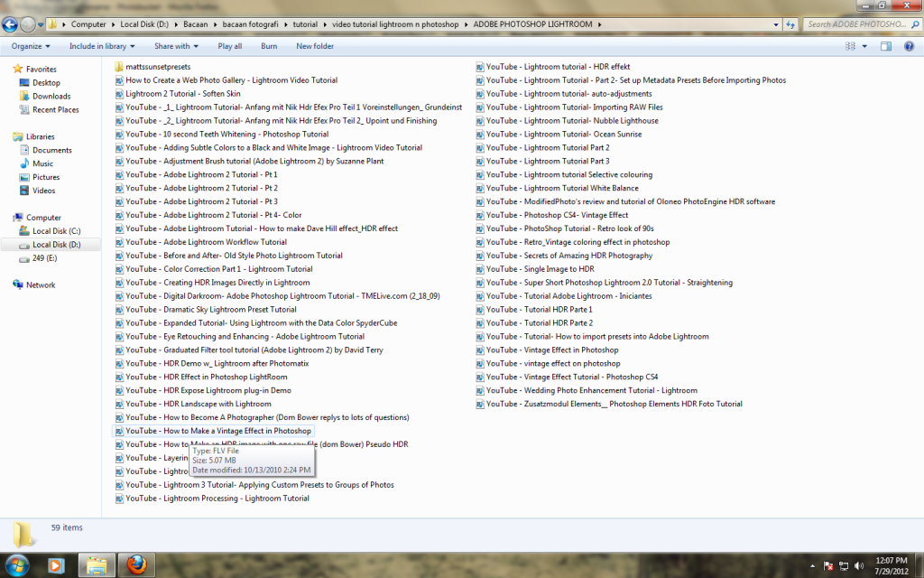Select HDR Landscape with Lightroom file icon
The image size is (924, 578).
coord(119,404)
